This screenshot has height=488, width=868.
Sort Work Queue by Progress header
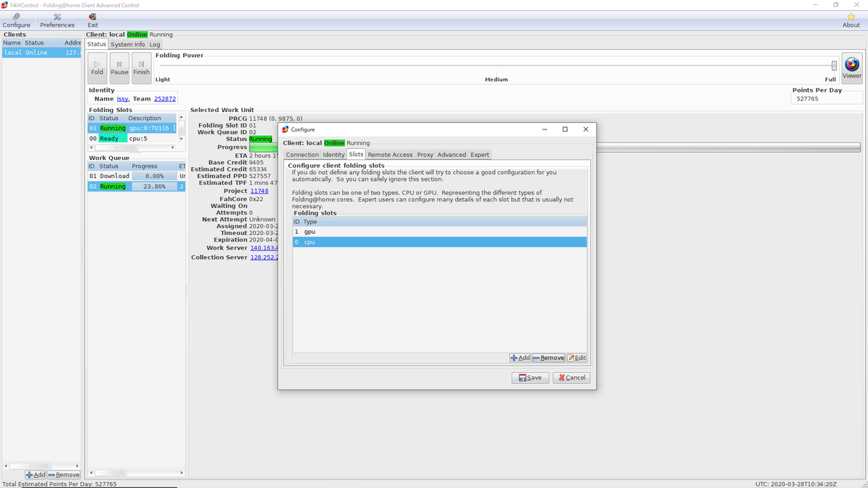pyautogui.click(x=153, y=166)
